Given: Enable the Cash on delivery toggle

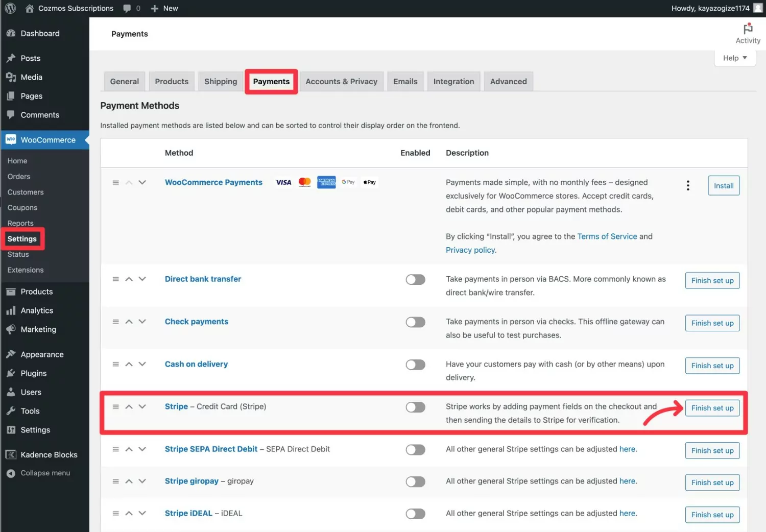Looking at the screenshot, I should pos(415,365).
